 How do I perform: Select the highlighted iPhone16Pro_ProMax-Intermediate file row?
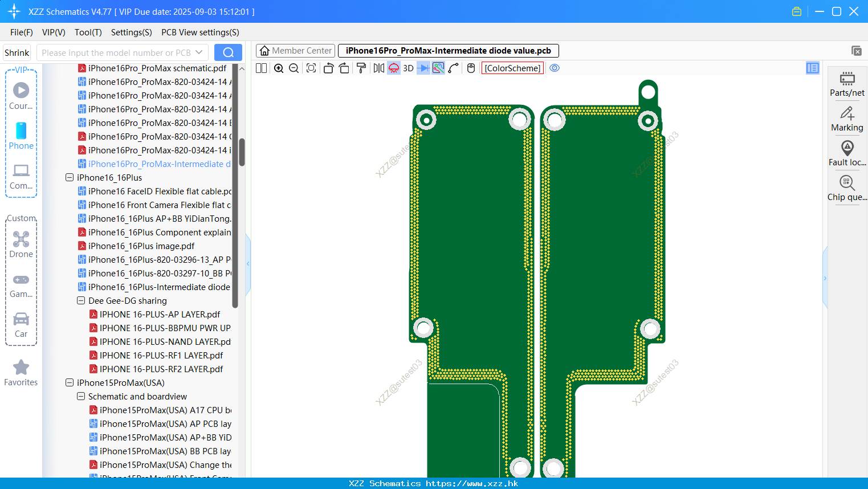click(154, 164)
